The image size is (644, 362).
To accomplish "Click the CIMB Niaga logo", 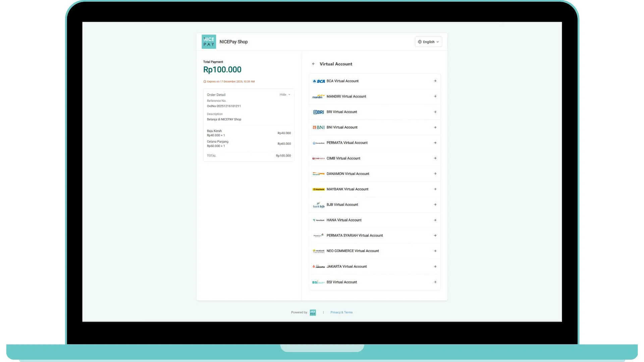I will [x=319, y=159].
